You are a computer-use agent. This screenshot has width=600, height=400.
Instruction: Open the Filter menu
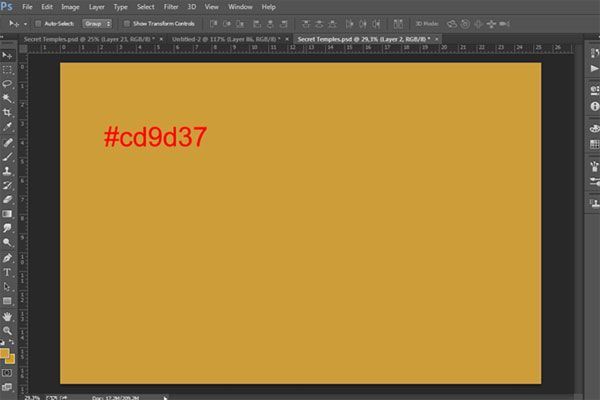coord(171,6)
